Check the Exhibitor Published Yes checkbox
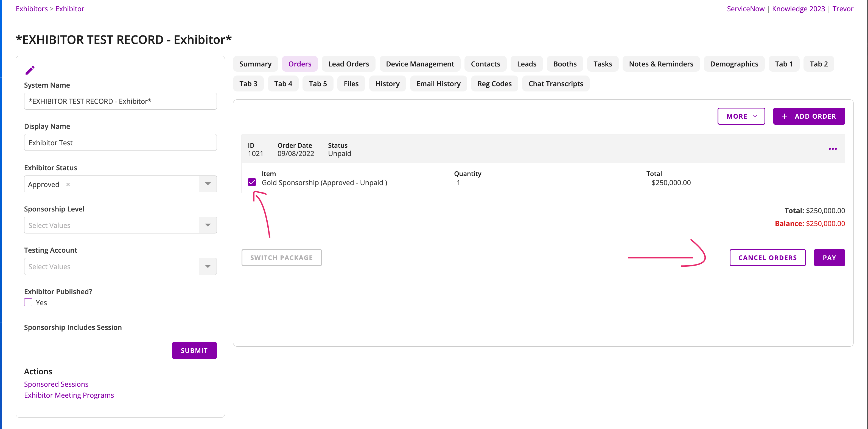The image size is (868, 429). coord(28,302)
